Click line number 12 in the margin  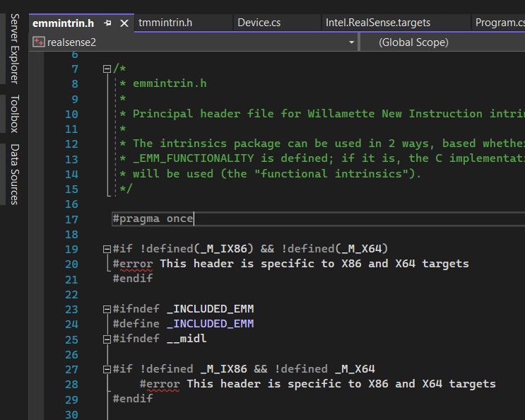(x=71, y=144)
